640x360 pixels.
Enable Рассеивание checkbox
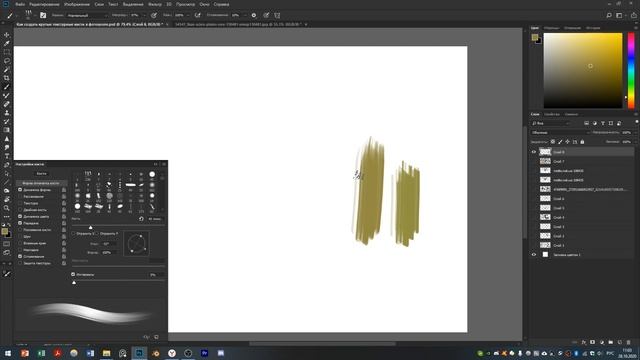(20, 196)
